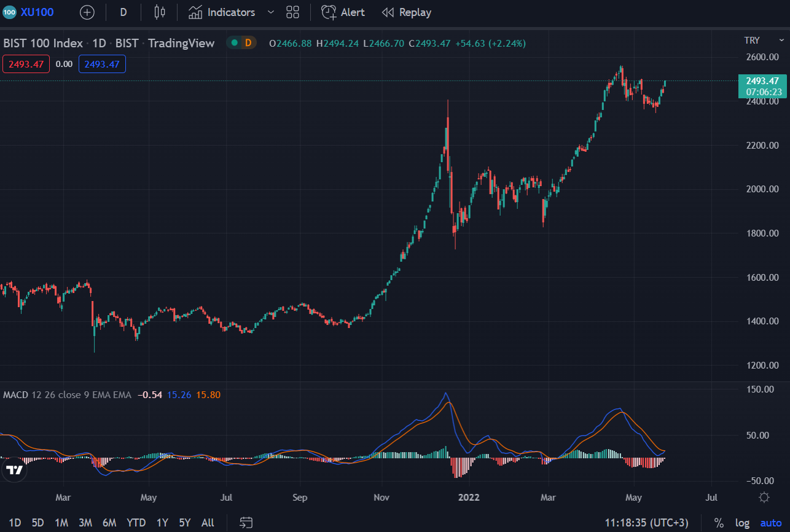
Task: Click the 2600.00 price axis label
Action: click(x=762, y=57)
